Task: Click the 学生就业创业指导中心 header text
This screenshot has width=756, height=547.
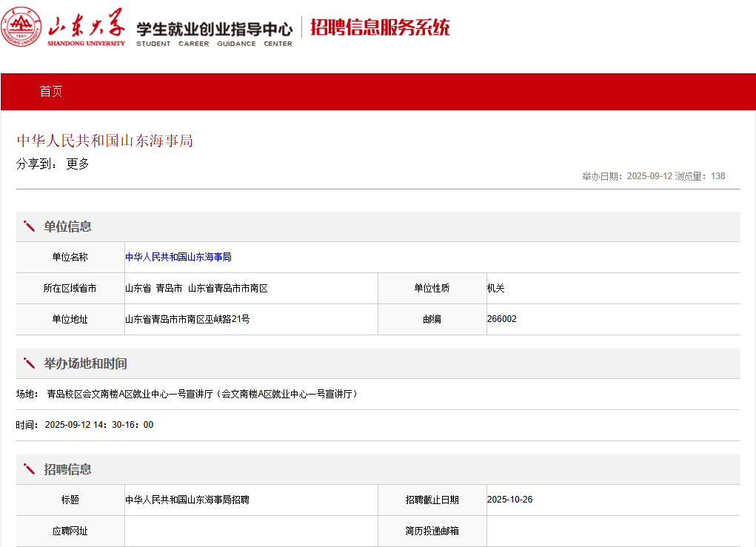Action: click(215, 30)
